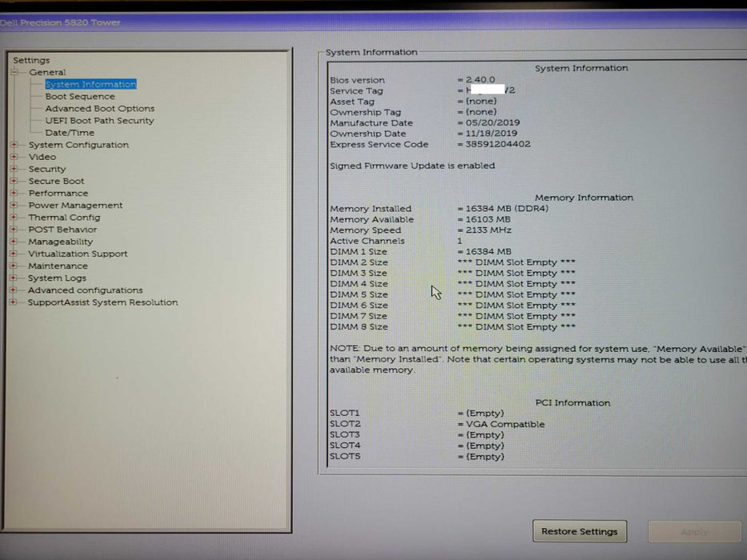Click the Bios version value 2.40.0
The height and width of the screenshot is (560, 747).
(480, 79)
